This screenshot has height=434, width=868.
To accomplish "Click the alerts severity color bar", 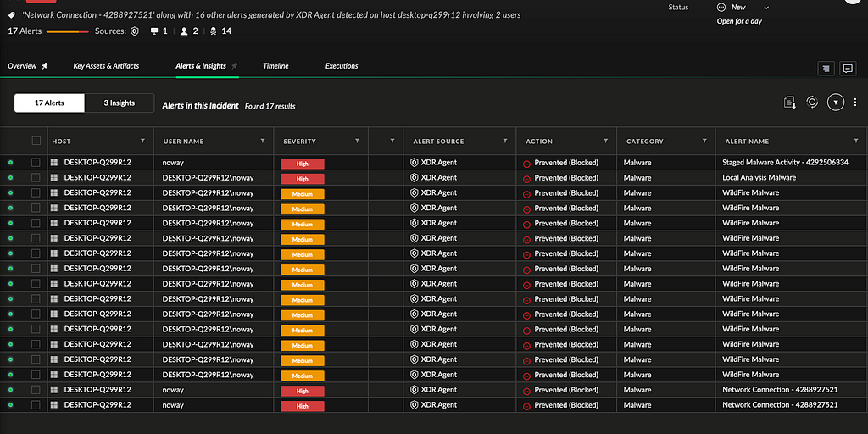I will click(68, 31).
